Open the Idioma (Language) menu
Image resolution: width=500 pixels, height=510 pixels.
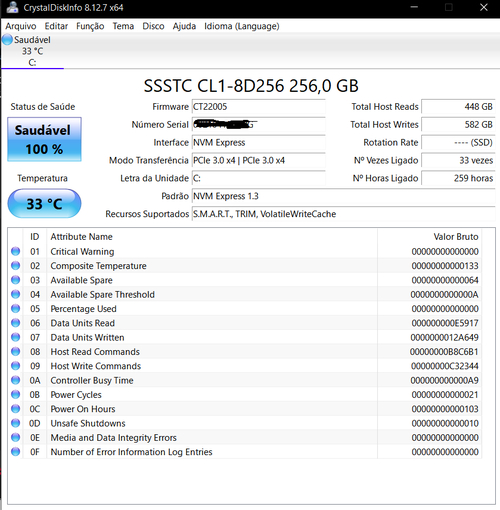click(x=242, y=26)
